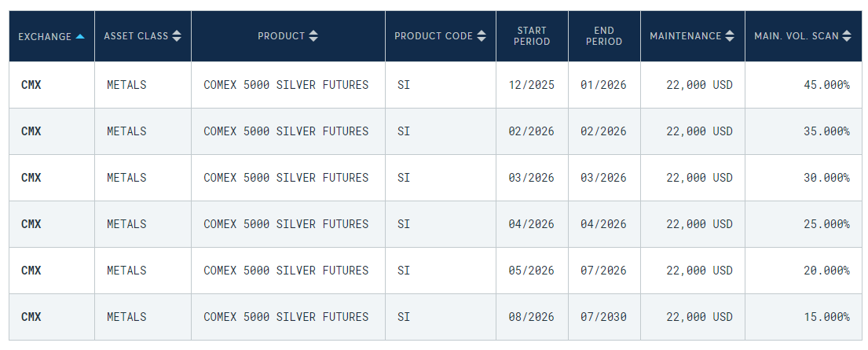This screenshot has width=868, height=350.
Task: Click the Start Period column header
Action: tap(532, 36)
